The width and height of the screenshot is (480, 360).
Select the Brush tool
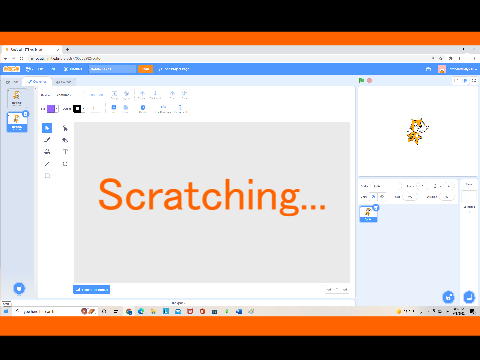coord(47,140)
